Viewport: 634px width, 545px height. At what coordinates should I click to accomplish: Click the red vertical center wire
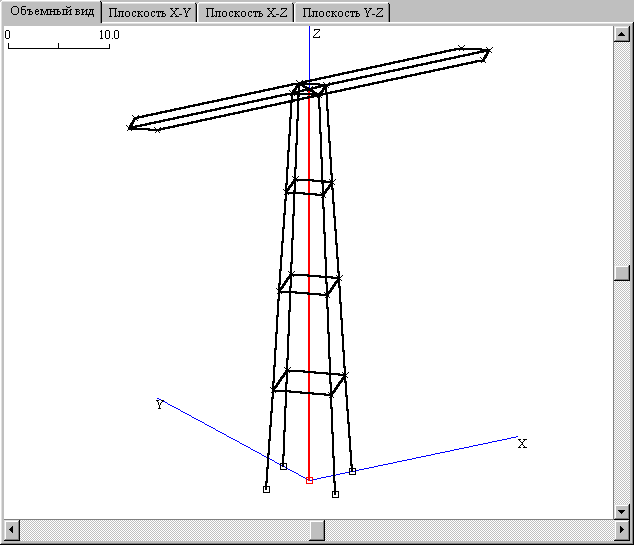pos(309,283)
